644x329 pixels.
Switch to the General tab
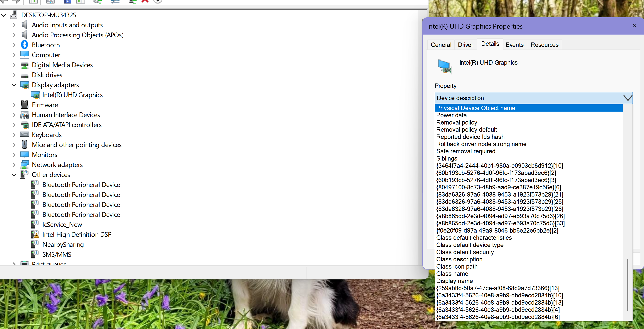441,45
